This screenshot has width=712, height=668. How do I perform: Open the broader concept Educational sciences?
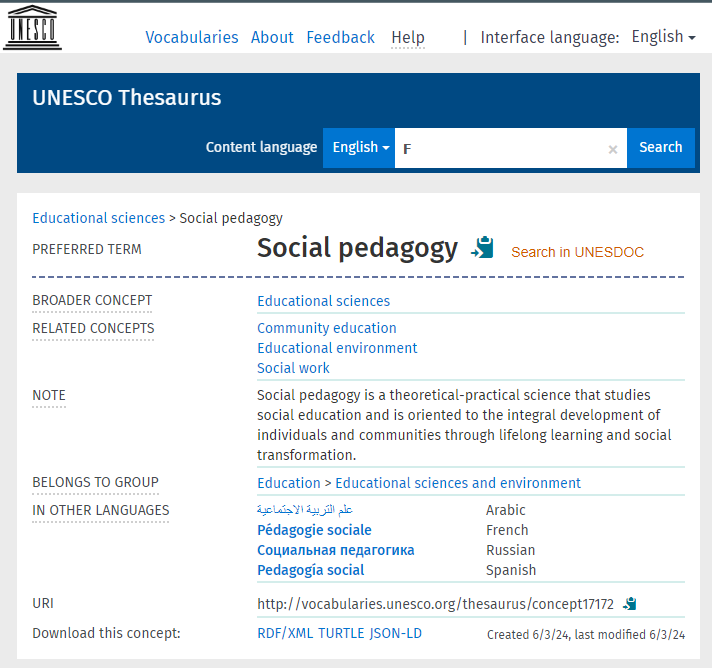pos(323,301)
